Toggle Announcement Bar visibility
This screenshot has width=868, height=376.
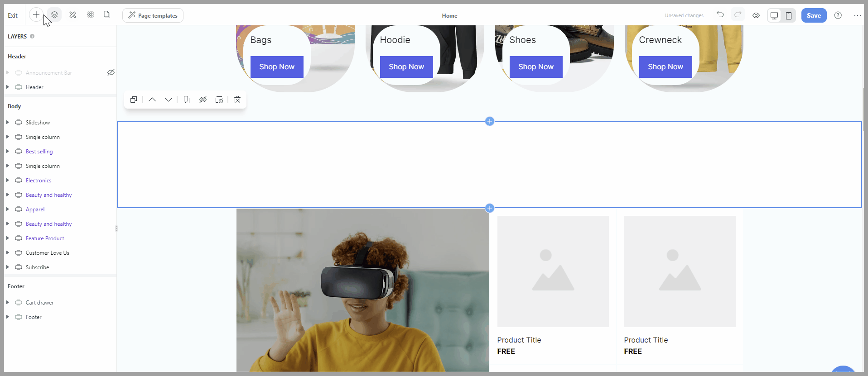pyautogui.click(x=111, y=72)
